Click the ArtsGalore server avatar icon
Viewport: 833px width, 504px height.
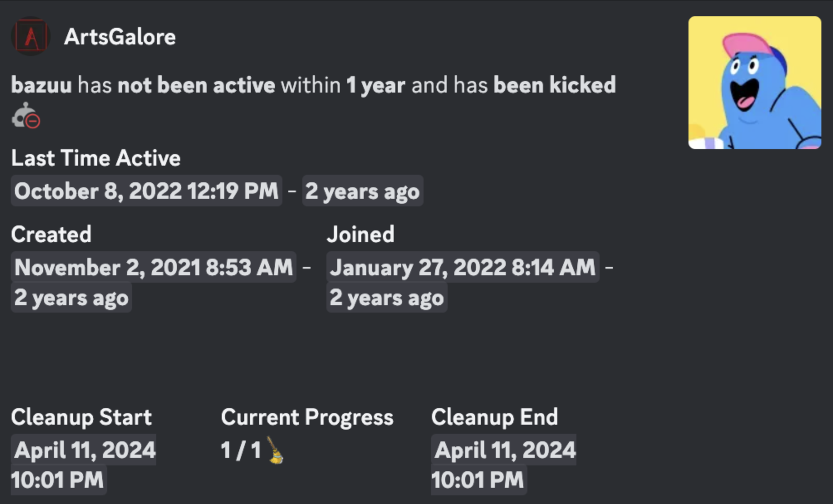click(30, 37)
